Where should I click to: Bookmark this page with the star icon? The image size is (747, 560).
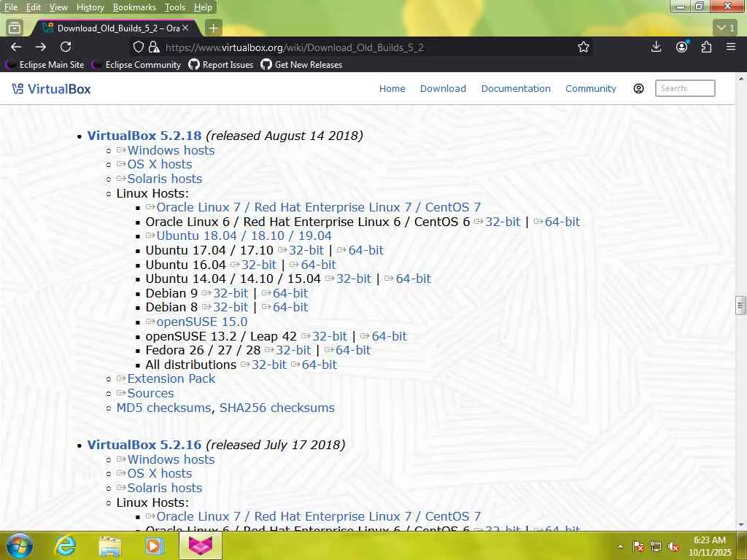tap(584, 47)
